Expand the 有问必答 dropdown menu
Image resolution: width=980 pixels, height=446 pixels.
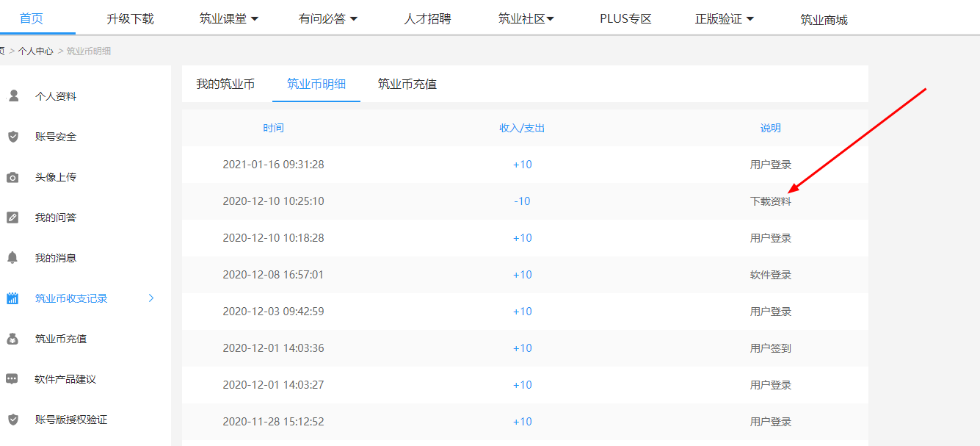tap(353, 19)
